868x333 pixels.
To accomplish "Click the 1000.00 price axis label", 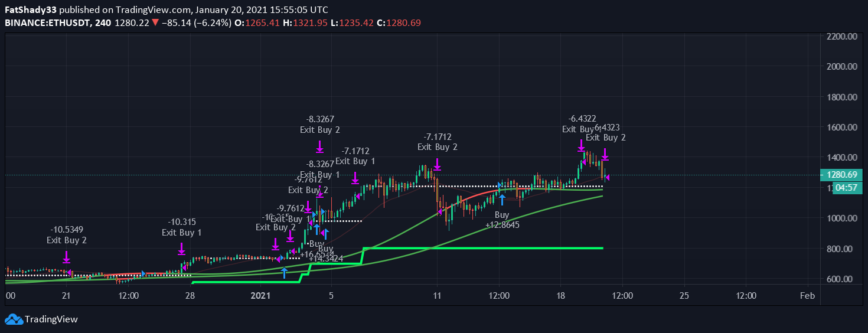I will [x=842, y=218].
